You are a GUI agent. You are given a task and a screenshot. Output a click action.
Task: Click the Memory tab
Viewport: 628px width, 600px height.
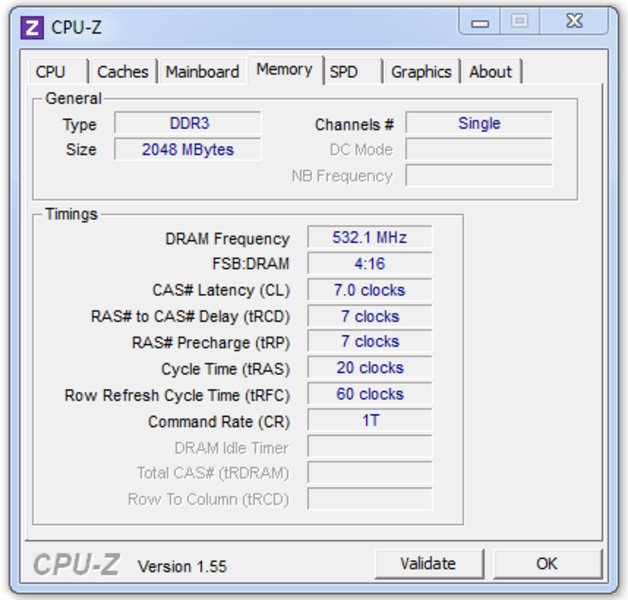pyautogui.click(x=285, y=70)
